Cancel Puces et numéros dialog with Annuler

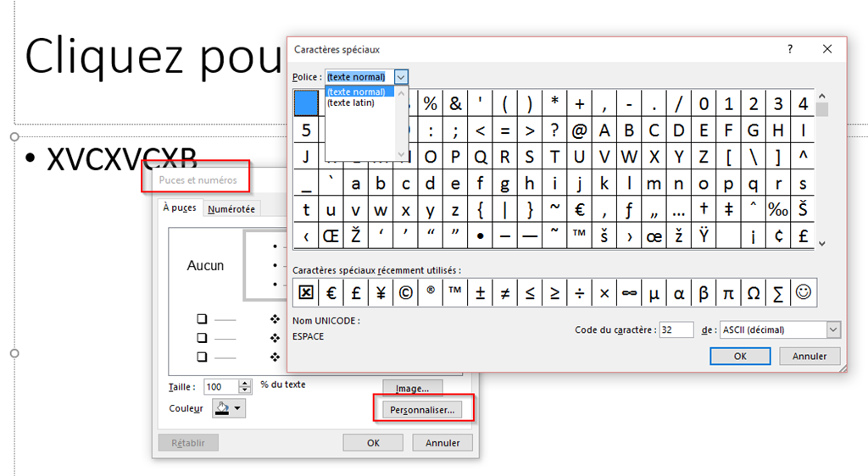tap(442, 443)
